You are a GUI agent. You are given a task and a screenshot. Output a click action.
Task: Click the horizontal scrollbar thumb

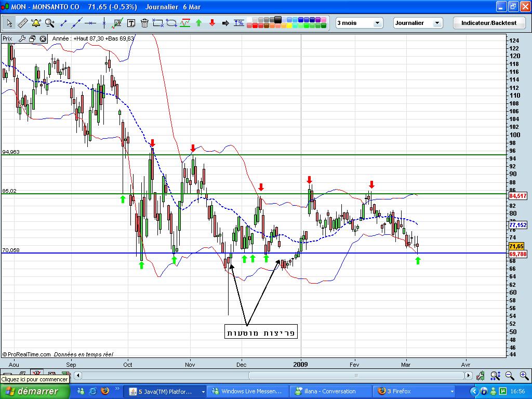[356, 375]
